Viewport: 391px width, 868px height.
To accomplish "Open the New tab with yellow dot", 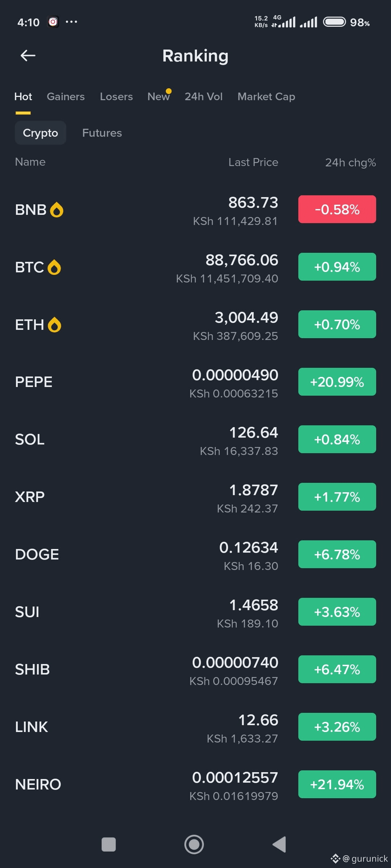I will pos(159,96).
